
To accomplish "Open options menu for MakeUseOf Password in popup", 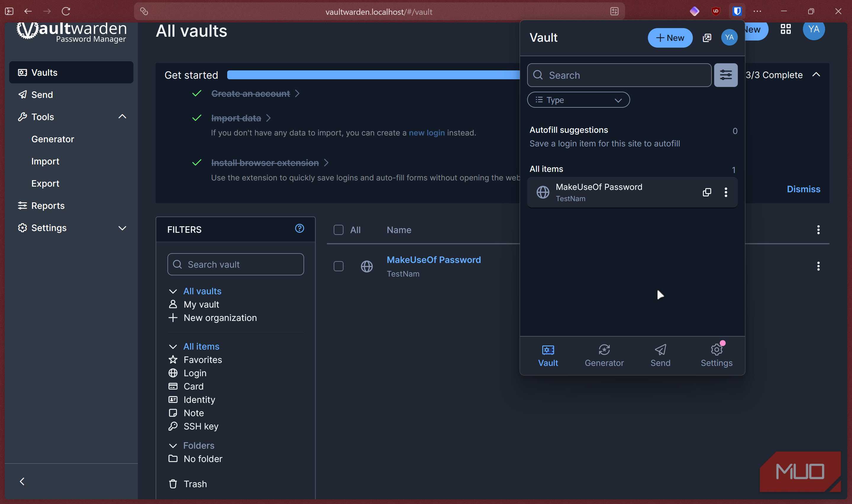I will tap(726, 192).
